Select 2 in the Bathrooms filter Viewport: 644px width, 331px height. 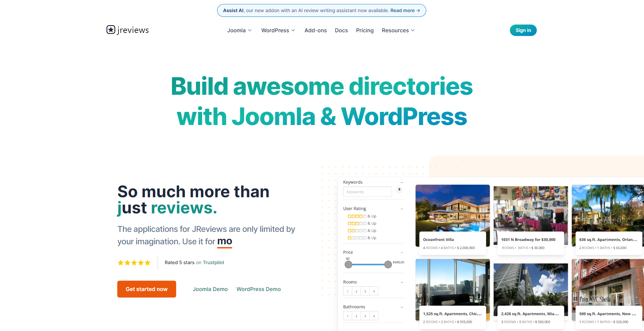(356, 316)
